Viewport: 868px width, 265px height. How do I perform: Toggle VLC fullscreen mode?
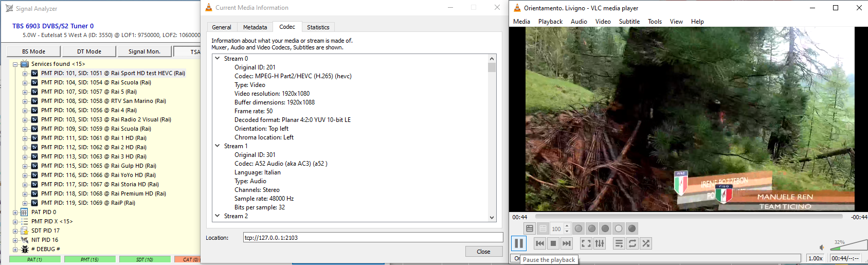pyautogui.click(x=586, y=243)
